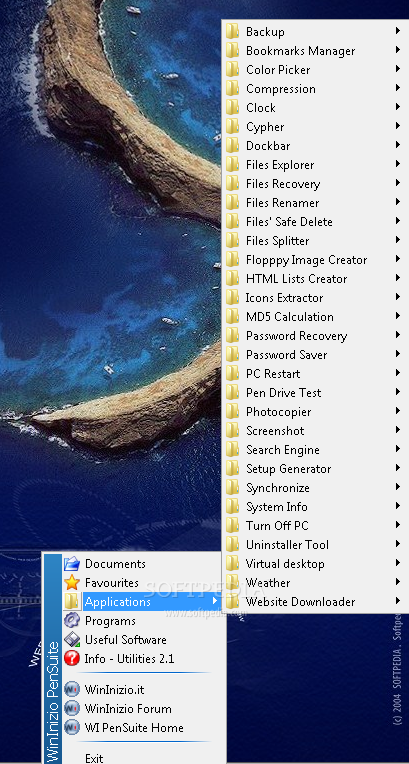Screen dimensions: 409x764
Task: Click the Color Picker folder icon
Action: [233, 70]
